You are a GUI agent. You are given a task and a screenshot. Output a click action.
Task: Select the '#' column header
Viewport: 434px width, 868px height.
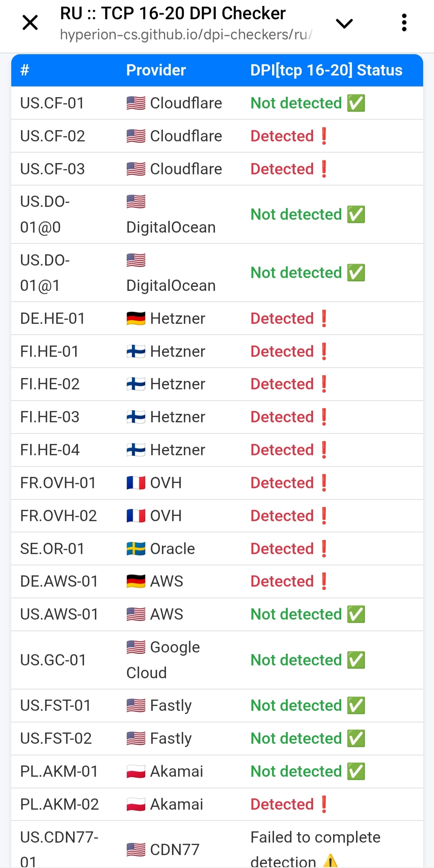[x=25, y=70]
